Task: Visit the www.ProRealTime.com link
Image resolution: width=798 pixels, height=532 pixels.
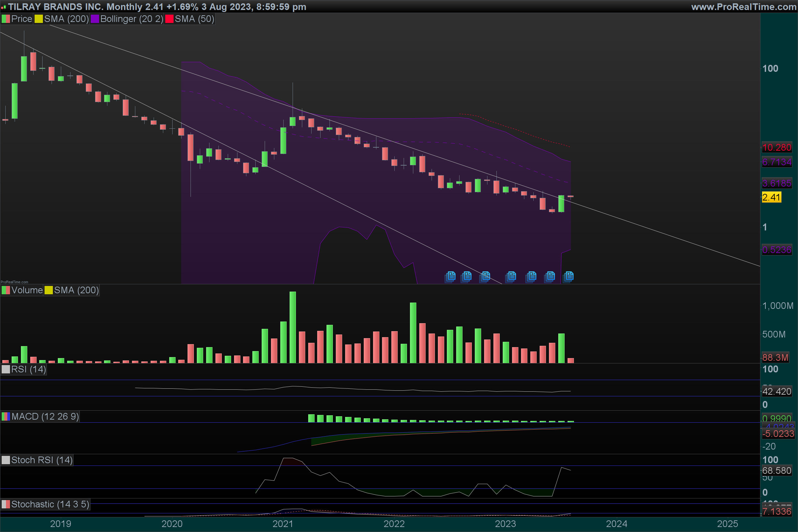Action: coord(743,7)
